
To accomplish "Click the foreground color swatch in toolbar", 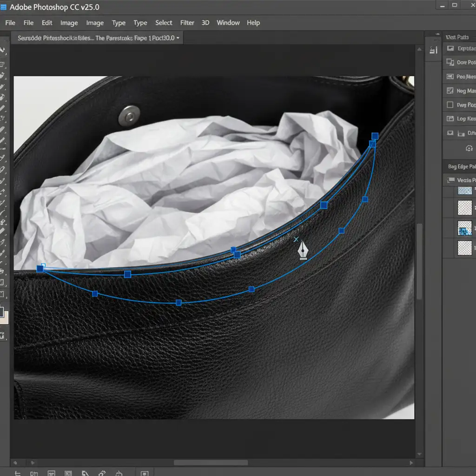I will pyautogui.click(x=1, y=311).
